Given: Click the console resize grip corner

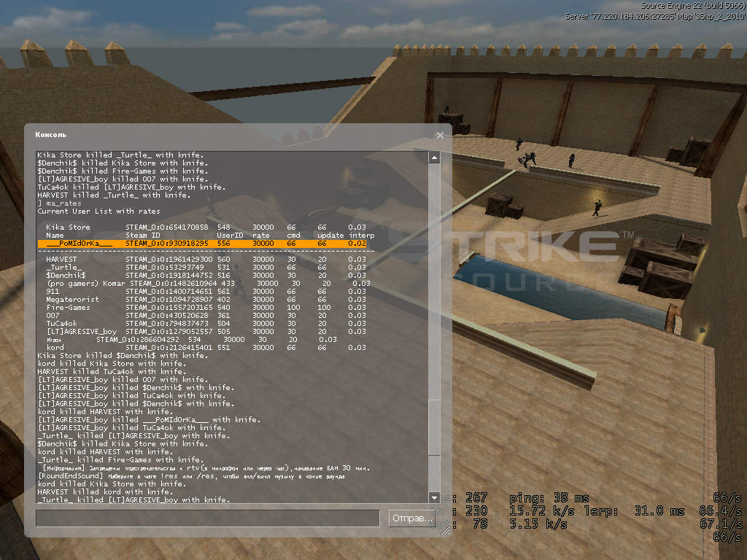Looking at the screenshot, I should [446, 530].
